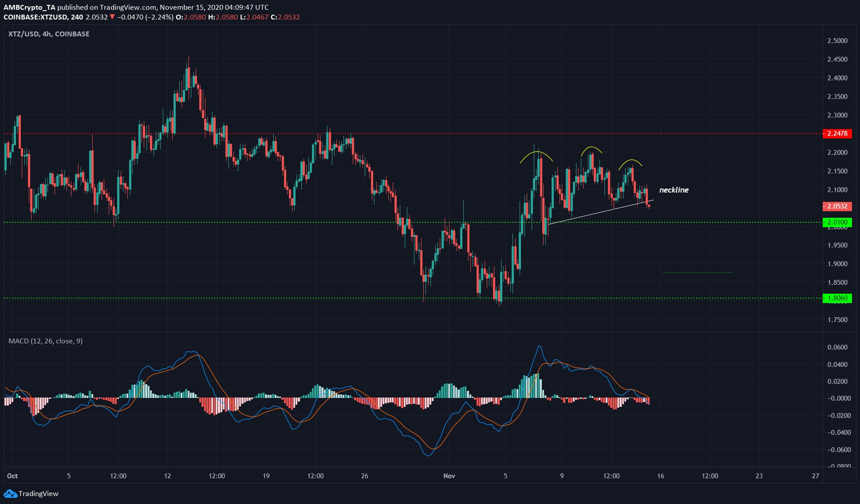Image resolution: width=860 pixels, height=504 pixels.
Task: Click the neckline annotation text
Action: (674, 190)
